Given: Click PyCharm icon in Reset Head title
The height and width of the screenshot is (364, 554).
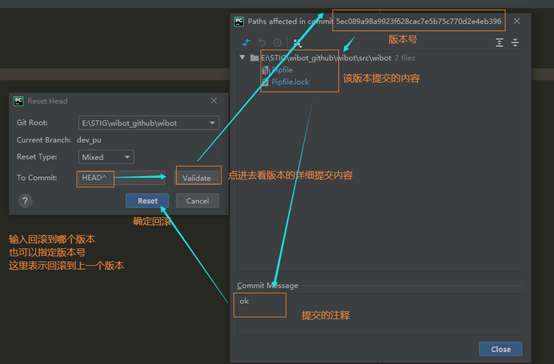Looking at the screenshot, I should 18,101.
